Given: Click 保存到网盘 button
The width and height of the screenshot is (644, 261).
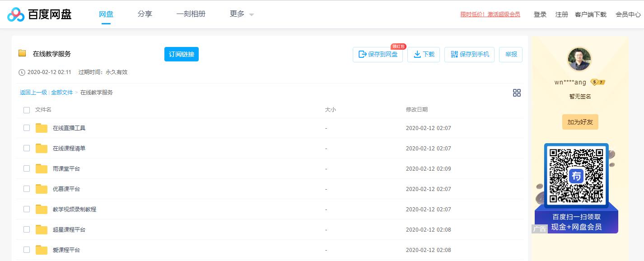Looking at the screenshot, I should point(378,55).
